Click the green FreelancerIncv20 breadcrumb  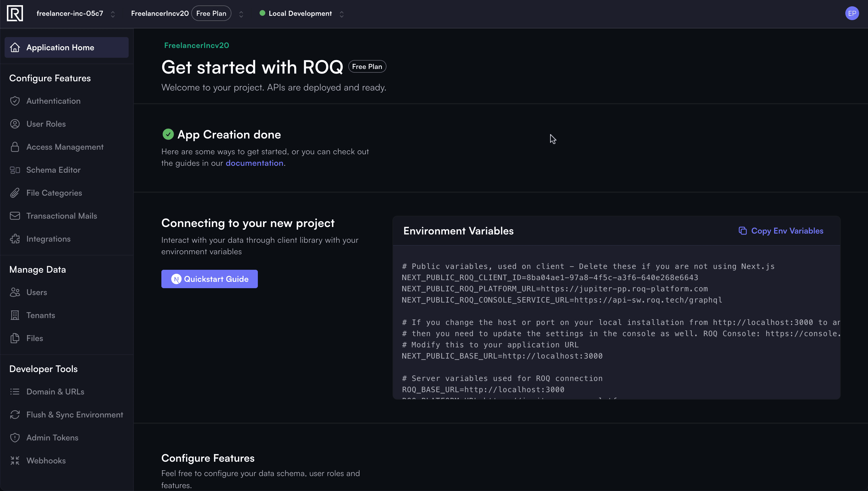pos(196,45)
